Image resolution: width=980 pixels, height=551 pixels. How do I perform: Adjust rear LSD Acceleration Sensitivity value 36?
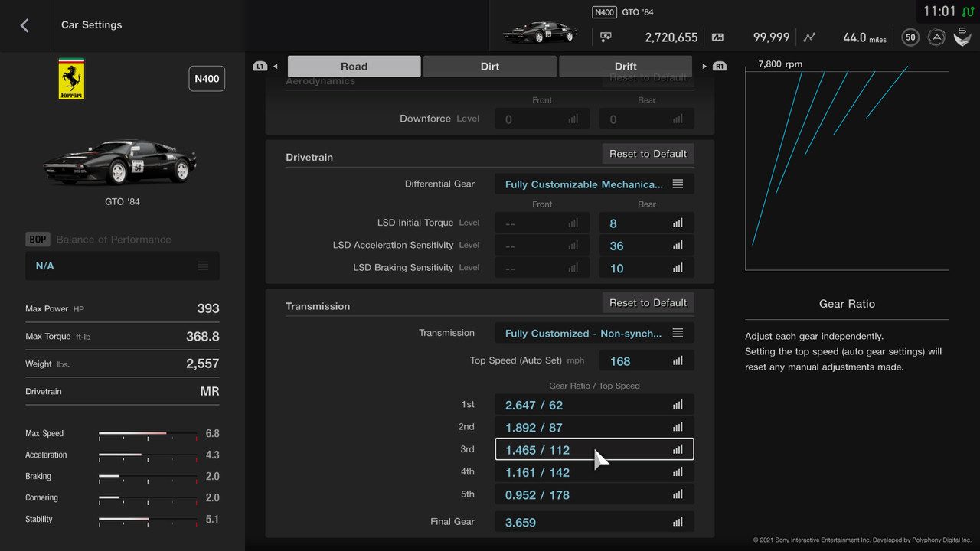pyautogui.click(x=647, y=246)
